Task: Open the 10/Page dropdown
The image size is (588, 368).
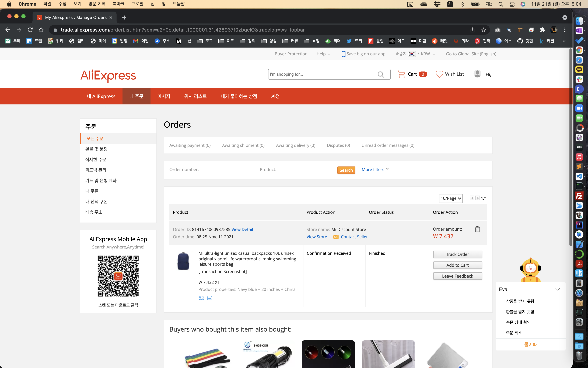Action: [450, 198]
